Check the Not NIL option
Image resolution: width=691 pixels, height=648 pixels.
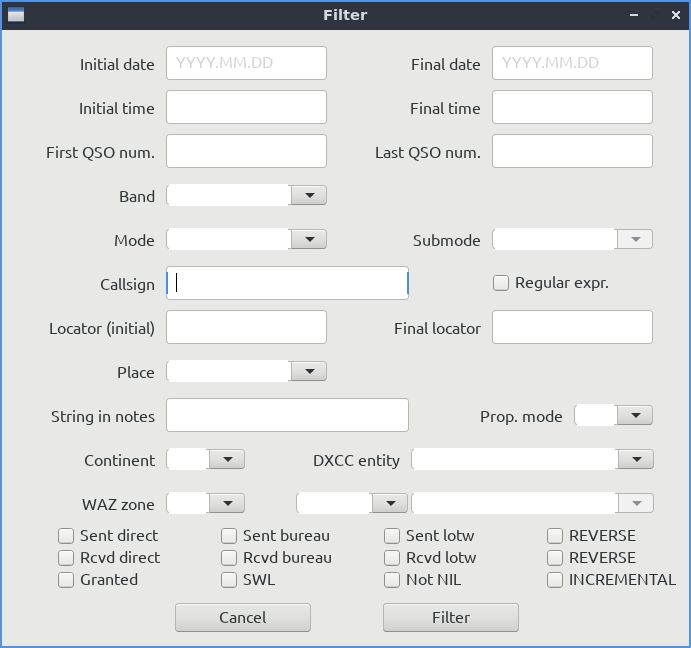[x=392, y=580]
